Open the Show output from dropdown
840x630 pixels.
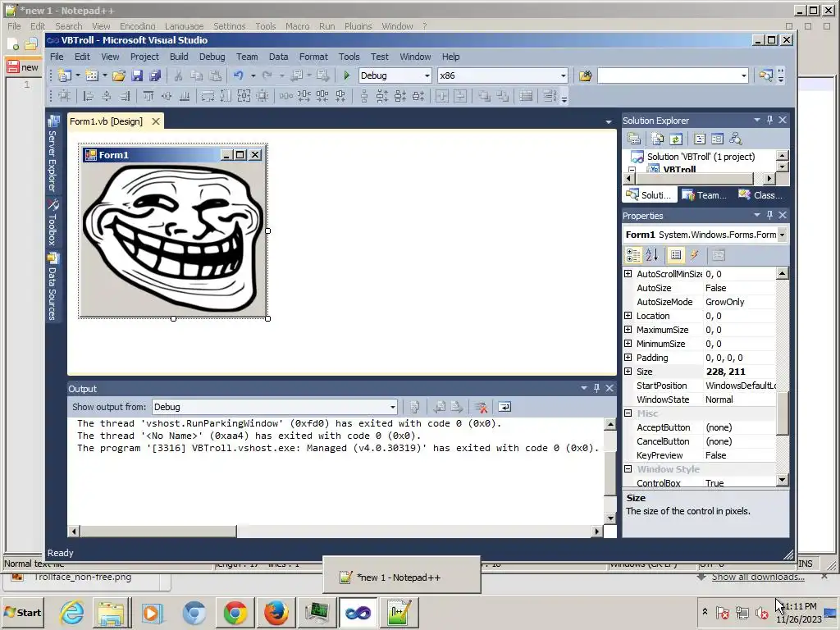pyautogui.click(x=393, y=407)
